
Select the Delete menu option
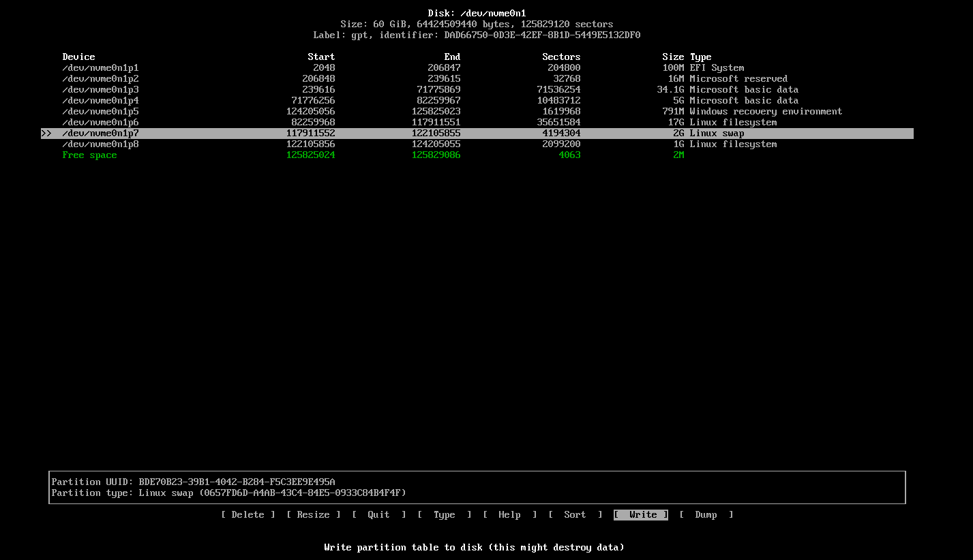coord(248,515)
